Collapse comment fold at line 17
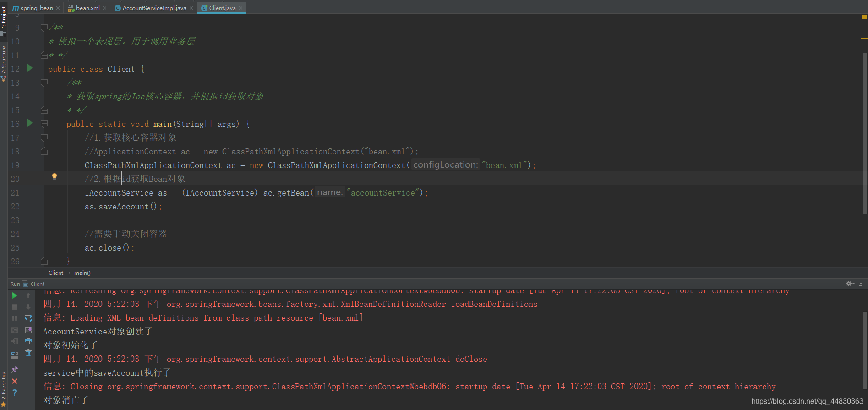 pos(44,137)
